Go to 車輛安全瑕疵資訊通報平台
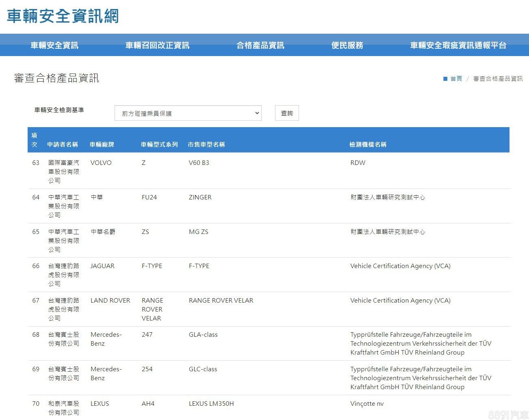Image resolution: width=529 pixels, height=420 pixels. coord(458,45)
